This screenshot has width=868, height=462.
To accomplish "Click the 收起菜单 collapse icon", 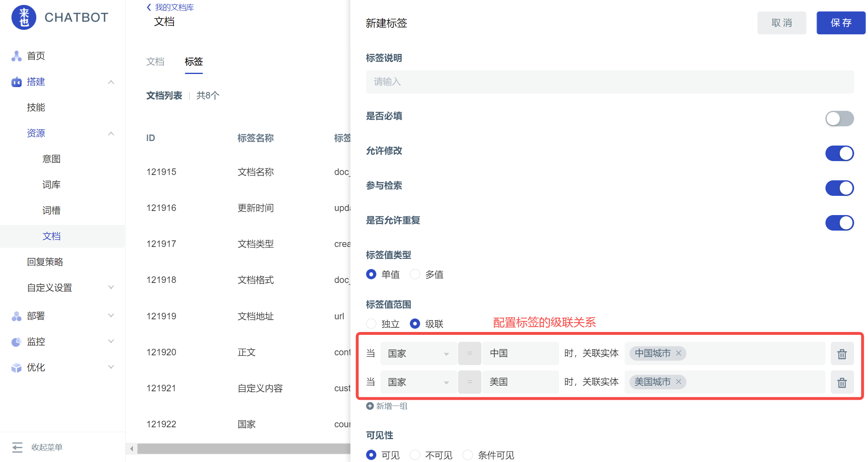I will point(17,447).
